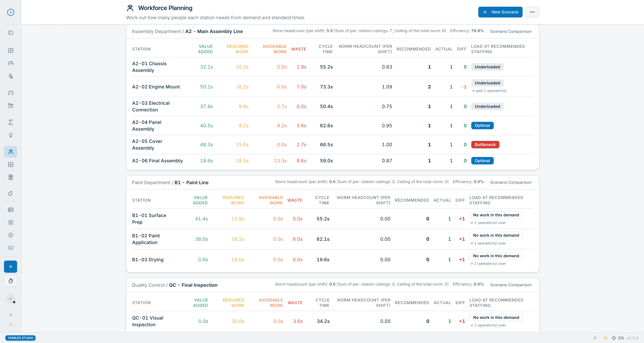Click the B1 Paint Line heading
Screen dimensions: 644x343
click(x=191, y=182)
